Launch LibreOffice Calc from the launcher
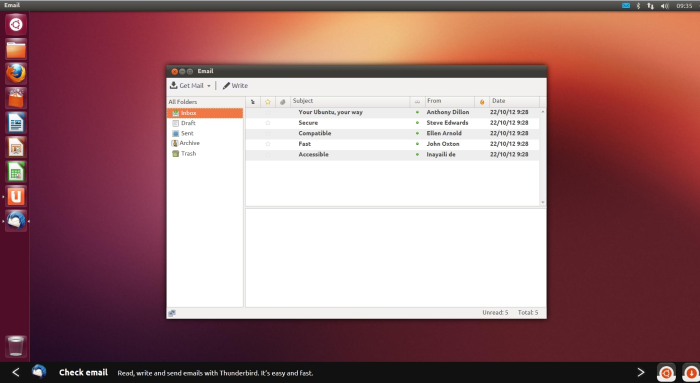The image size is (700, 383). click(x=16, y=172)
